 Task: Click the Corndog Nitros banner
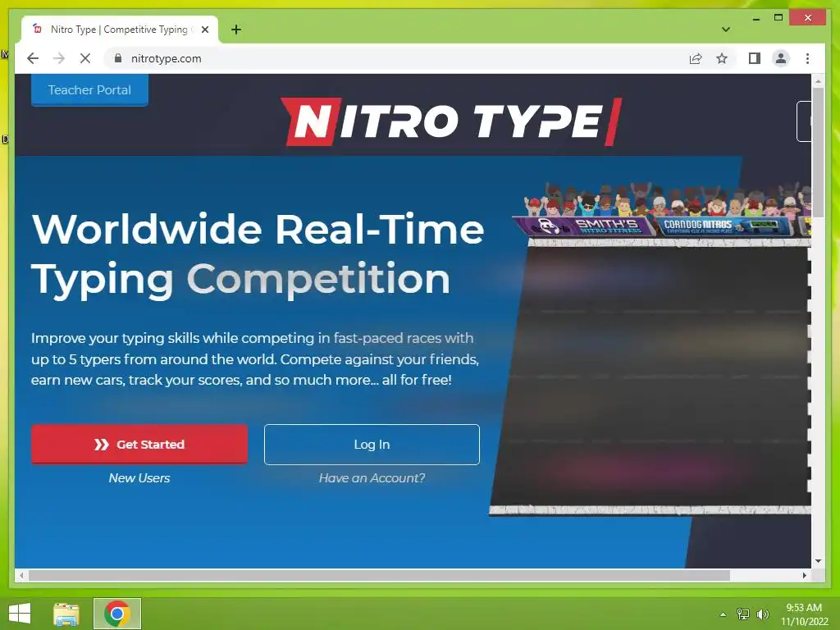tap(724, 226)
